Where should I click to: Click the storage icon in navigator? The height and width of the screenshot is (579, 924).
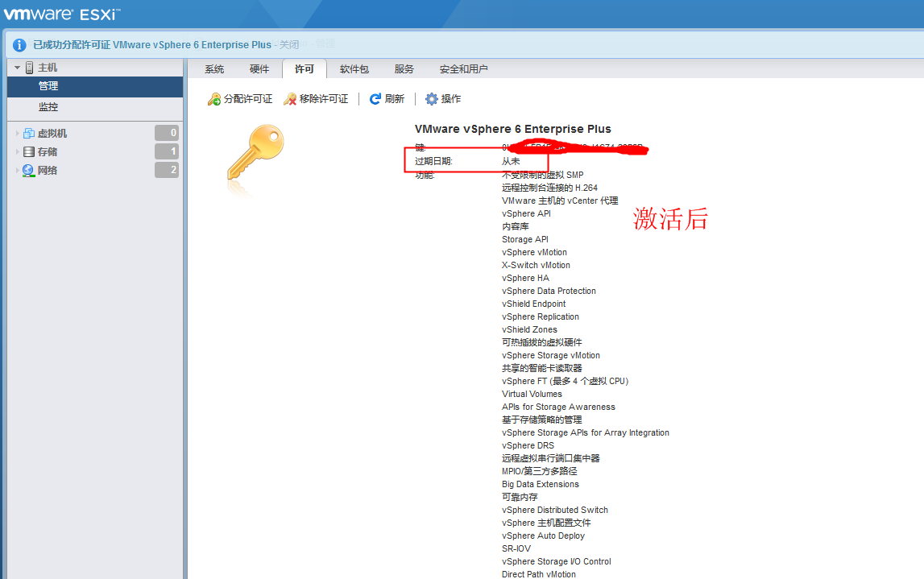coord(29,152)
